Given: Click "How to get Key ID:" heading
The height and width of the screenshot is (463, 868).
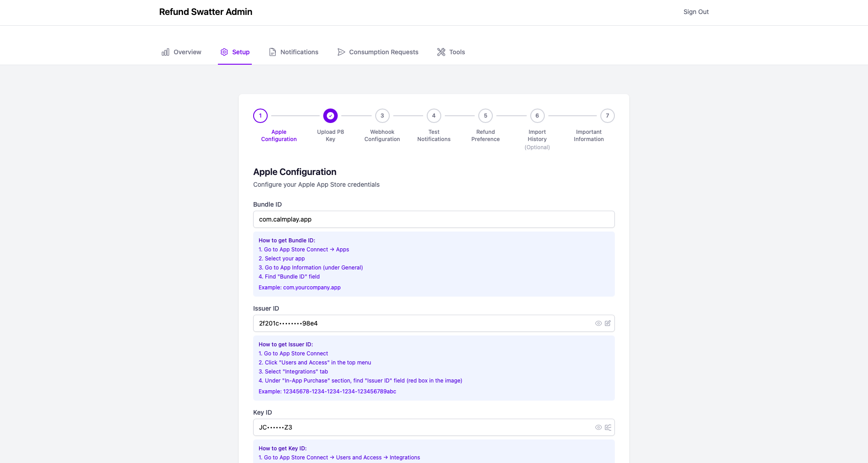Looking at the screenshot, I should [283, 449].
